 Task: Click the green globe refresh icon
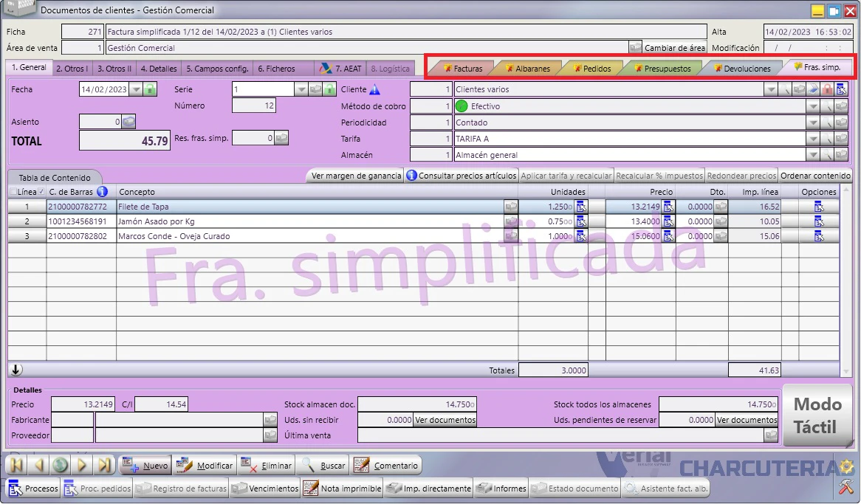(61, 466)
